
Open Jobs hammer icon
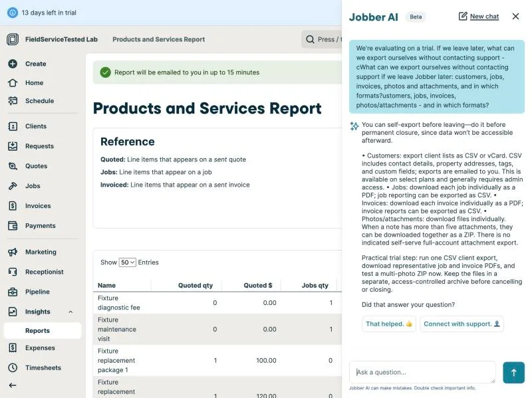(x=13, y=186)
